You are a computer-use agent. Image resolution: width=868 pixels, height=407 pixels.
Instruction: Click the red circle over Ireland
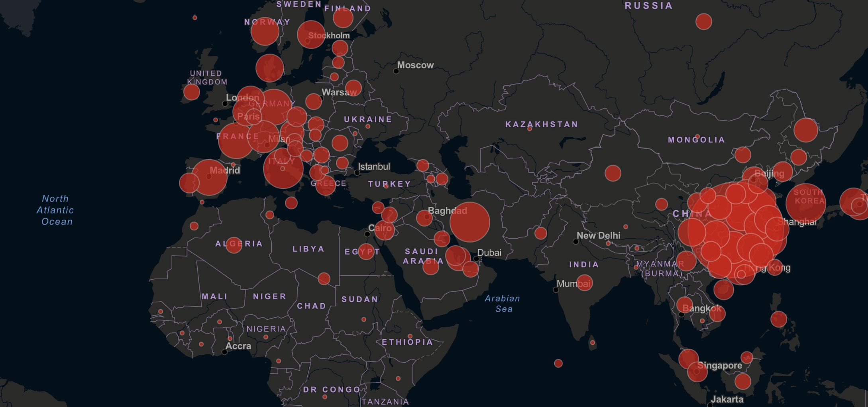click(191, 92)
